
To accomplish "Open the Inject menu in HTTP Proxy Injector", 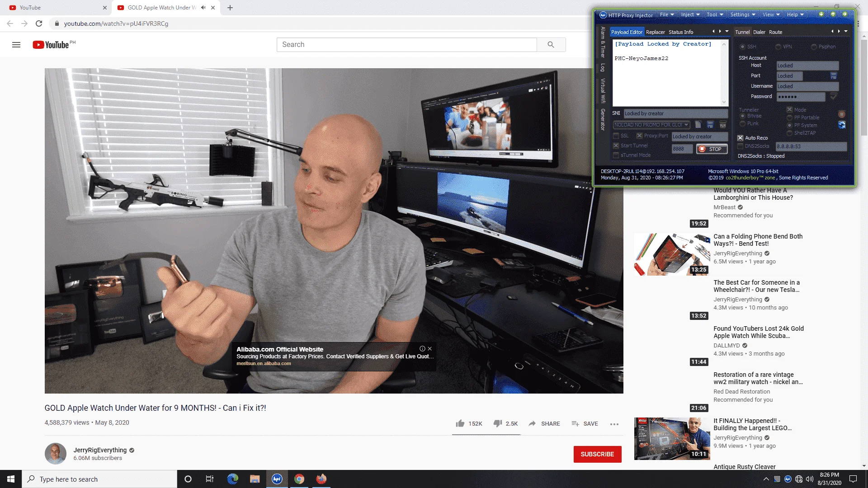I will (690, 15).
